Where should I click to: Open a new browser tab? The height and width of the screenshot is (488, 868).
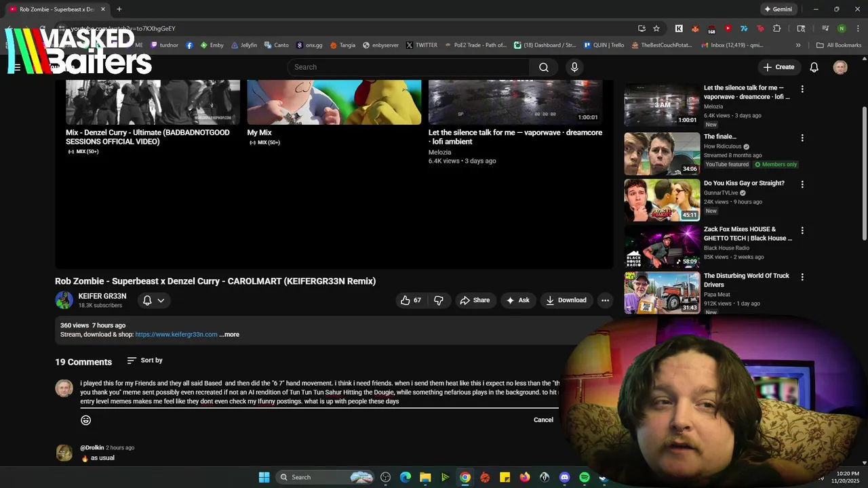coord(119,9)
